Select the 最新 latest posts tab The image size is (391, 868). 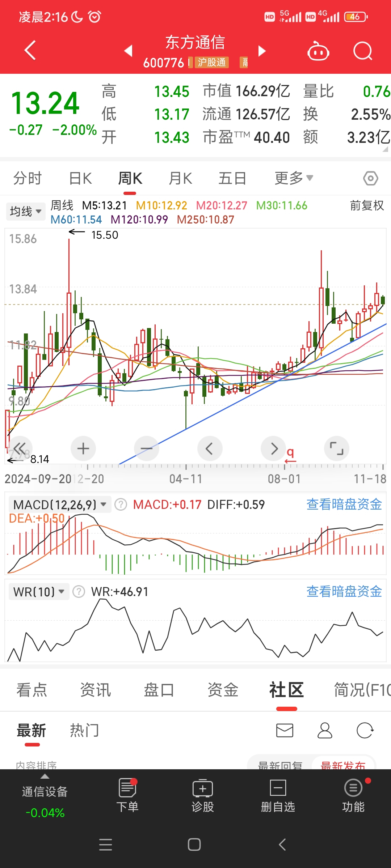coord(31,731)
